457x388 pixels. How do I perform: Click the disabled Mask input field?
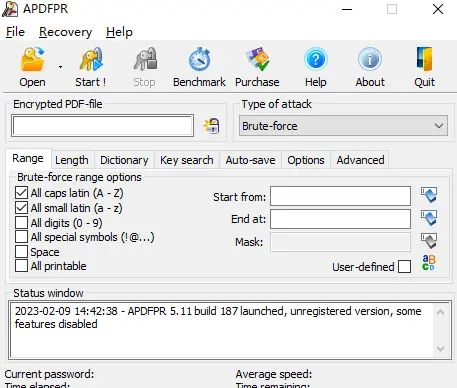click(x=340, y=242)
